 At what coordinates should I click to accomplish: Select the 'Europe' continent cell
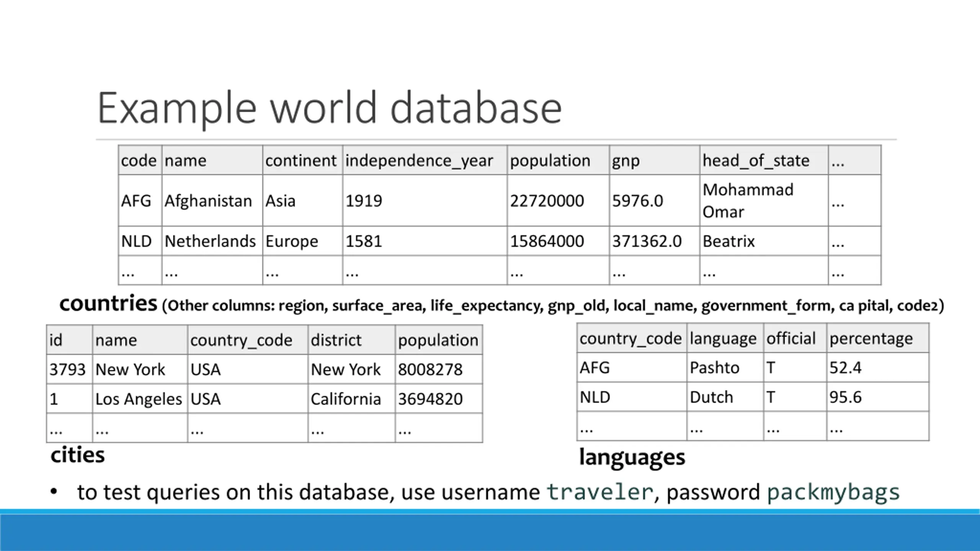[x=302, y=241]
